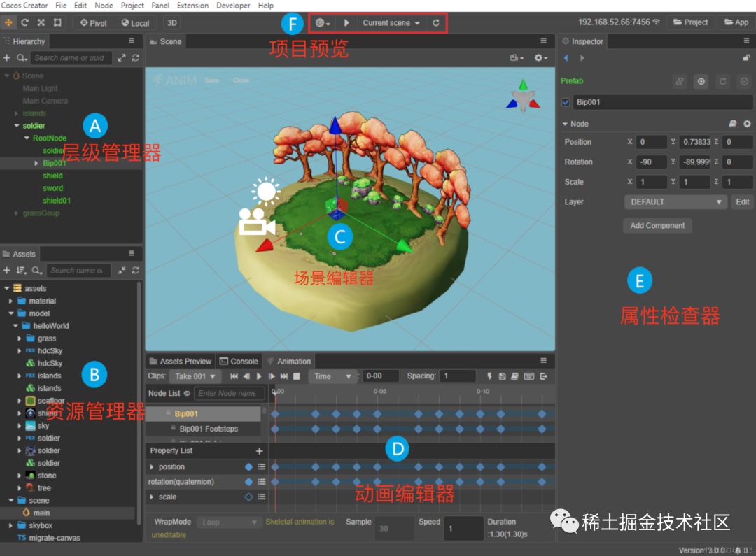Switch to Console tab
Image resolution: width=756 pixels, height=556 pixels.
click(x=239, y=362)
